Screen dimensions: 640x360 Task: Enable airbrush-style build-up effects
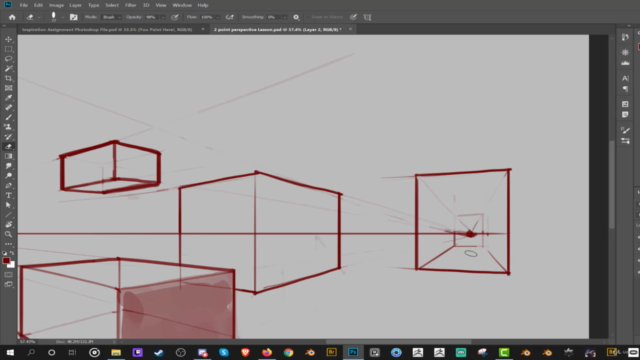pyautogui.click(x=230, y=17)
